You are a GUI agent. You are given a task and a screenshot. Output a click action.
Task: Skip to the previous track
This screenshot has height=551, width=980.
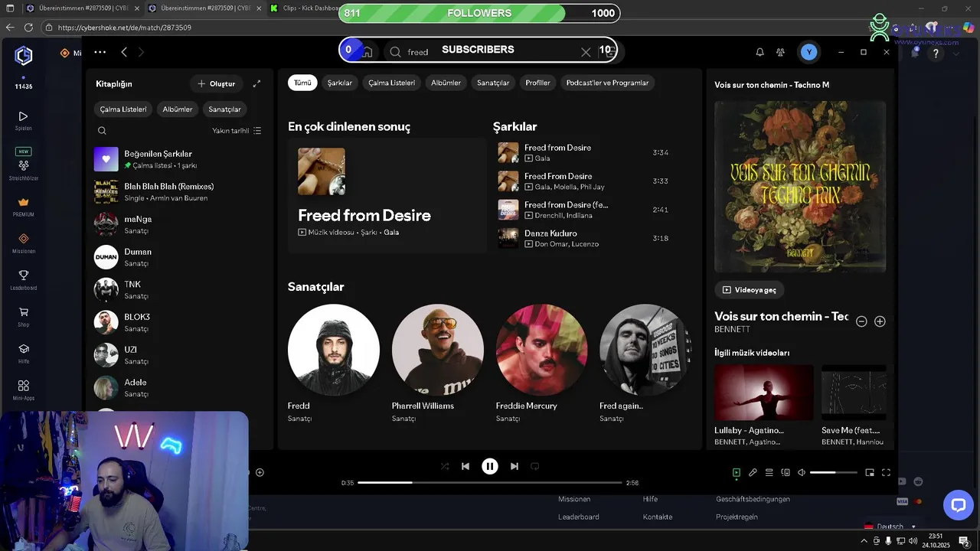pyautogui.click(x=465, y=466)
